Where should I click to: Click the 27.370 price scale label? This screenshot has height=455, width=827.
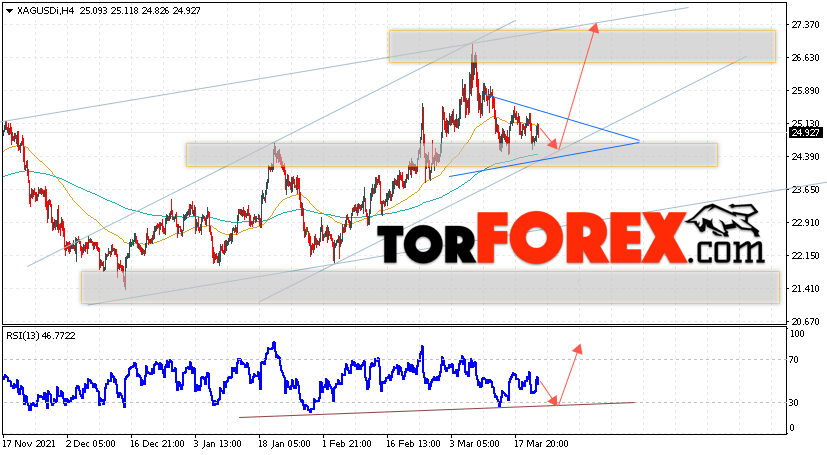click(x=805, y=25)
